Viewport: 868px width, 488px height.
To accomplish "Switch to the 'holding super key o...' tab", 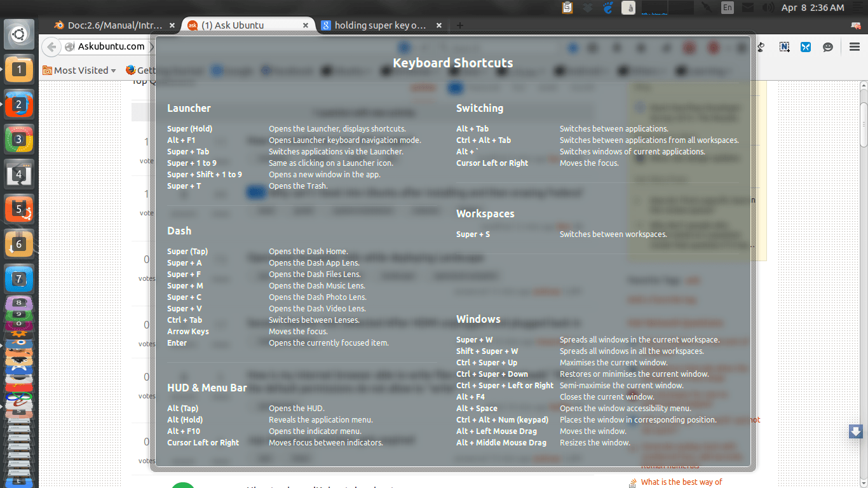I will point(382,25).
